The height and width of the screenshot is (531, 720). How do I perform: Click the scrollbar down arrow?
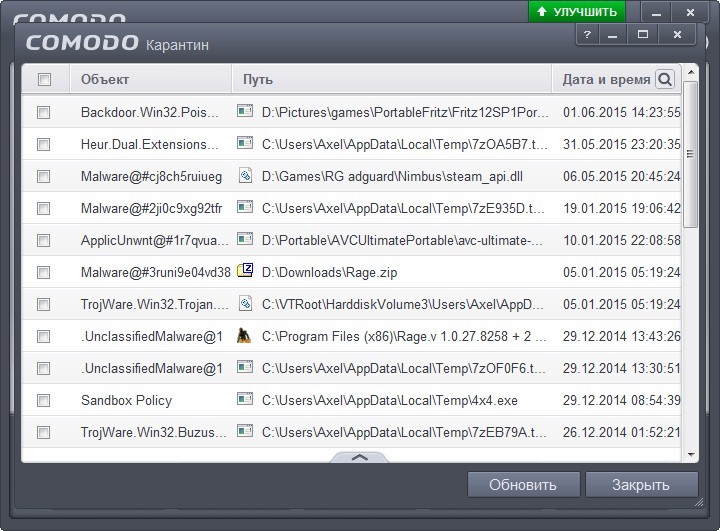(691, 455)
